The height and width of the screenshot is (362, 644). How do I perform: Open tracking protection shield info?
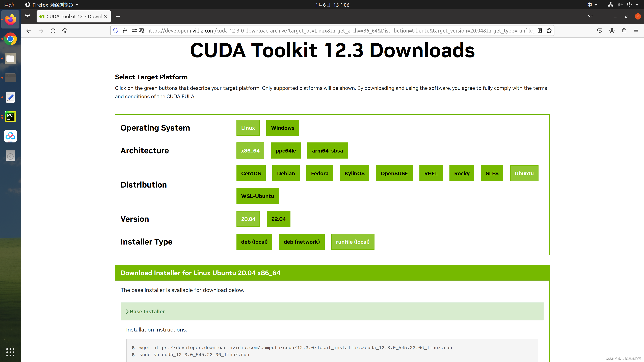[x=116, y=31]
